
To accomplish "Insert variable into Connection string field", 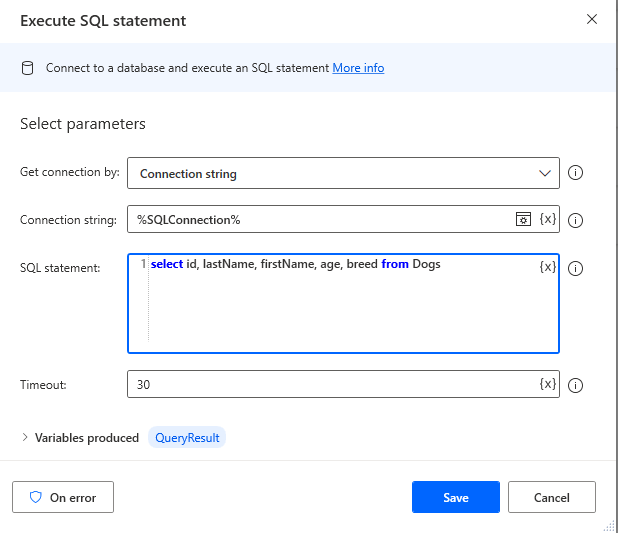I will pyautogui.click(x=547, y=219).
